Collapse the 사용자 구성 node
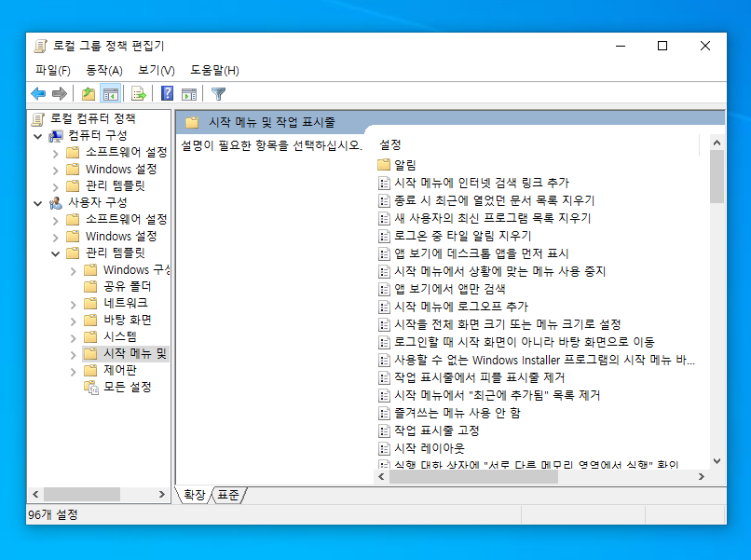The image size is (751, 560). 38,203
